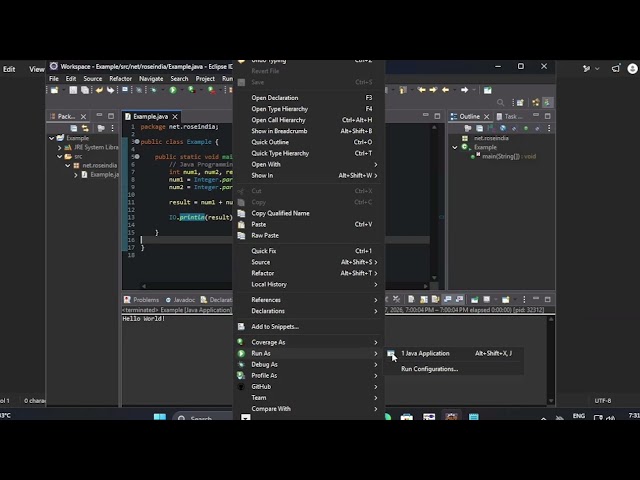Switch to the Task List tab
Screen dimensions: 640x480
pos(509,116)
